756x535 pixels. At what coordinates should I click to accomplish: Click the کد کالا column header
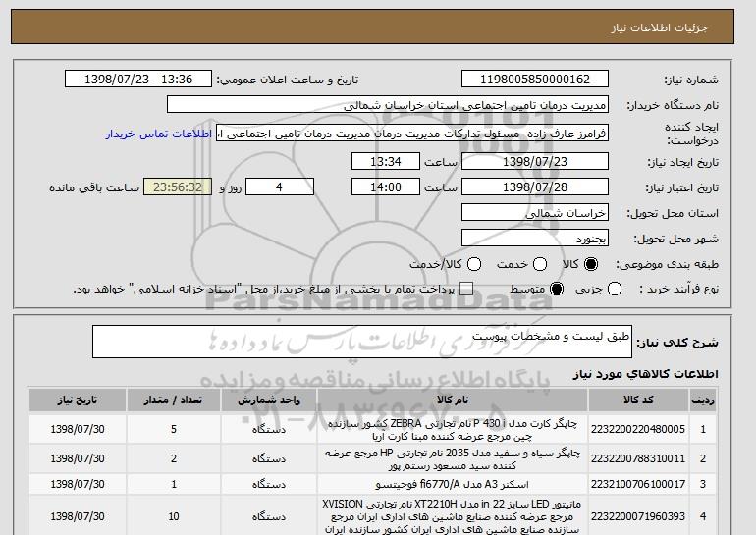pos(638,401)
